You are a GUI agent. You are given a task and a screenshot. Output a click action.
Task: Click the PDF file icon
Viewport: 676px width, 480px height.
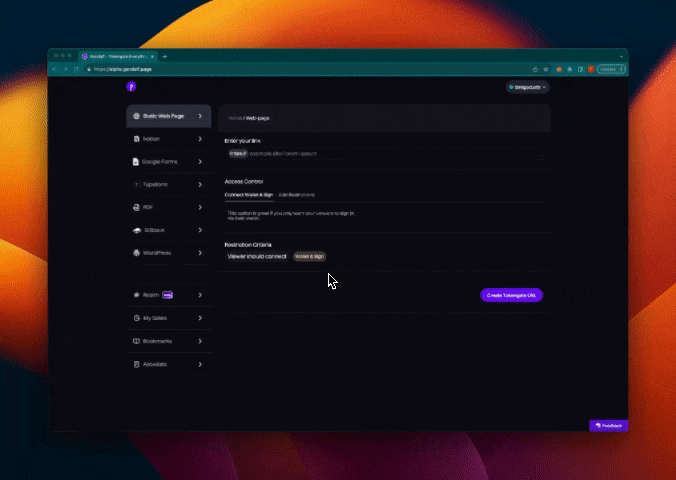tap(136, 207)
